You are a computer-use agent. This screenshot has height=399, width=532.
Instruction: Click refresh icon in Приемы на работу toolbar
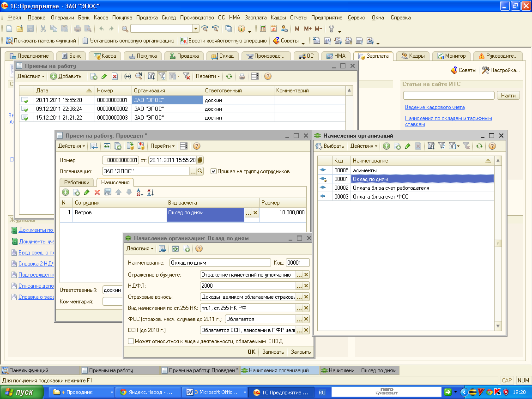click(x=229, y=76)
